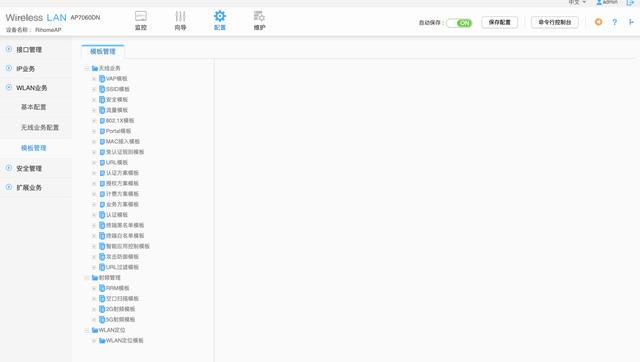
Task: Select the 免认证规则模板 tree item
Action: click(125, 152)
